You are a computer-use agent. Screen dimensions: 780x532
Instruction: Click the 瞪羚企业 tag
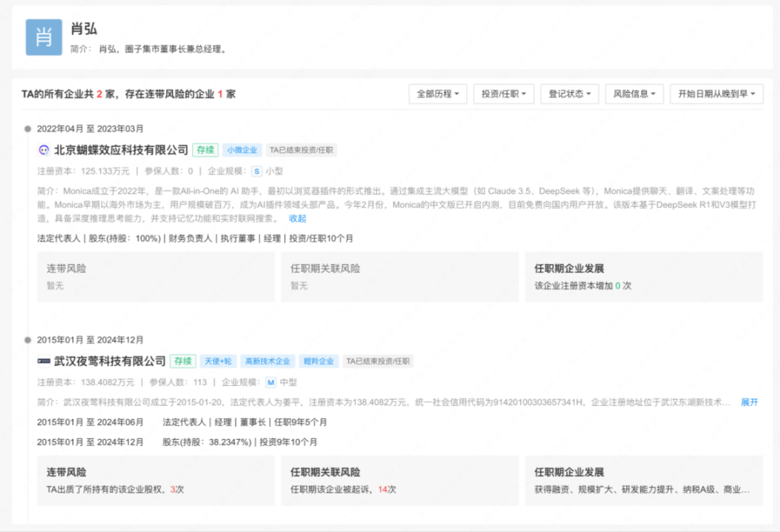319,362
